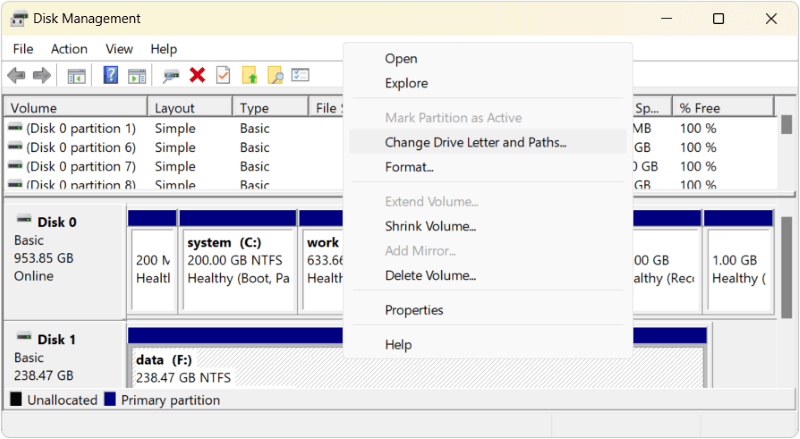Viewport: 800px width, 439px height.
Task: Click the Disk 0 label panel
Action: coord(64,261)
